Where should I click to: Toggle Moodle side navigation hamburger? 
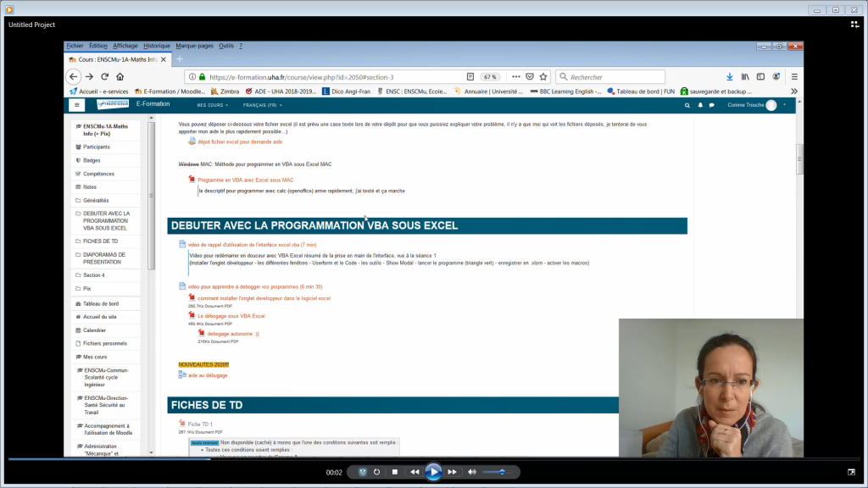[x=77, y=104]
